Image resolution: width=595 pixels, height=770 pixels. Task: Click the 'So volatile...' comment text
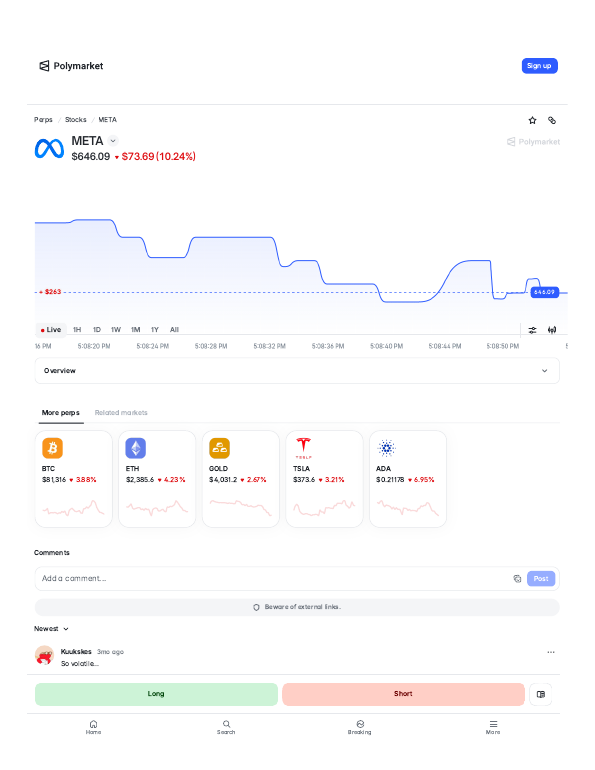point(80,663)
